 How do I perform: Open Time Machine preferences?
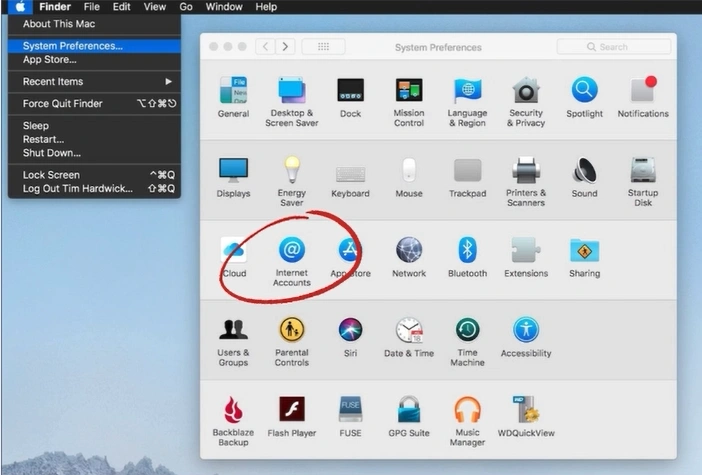(x=467, y=342)
